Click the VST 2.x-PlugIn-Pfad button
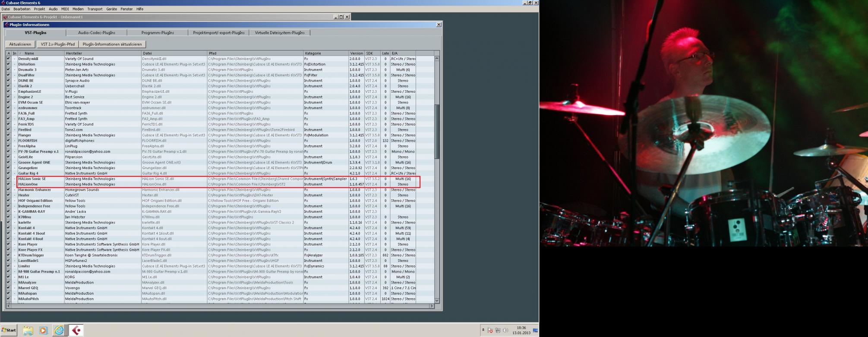Viewport: 868px width, 337px height. point(58,44)
